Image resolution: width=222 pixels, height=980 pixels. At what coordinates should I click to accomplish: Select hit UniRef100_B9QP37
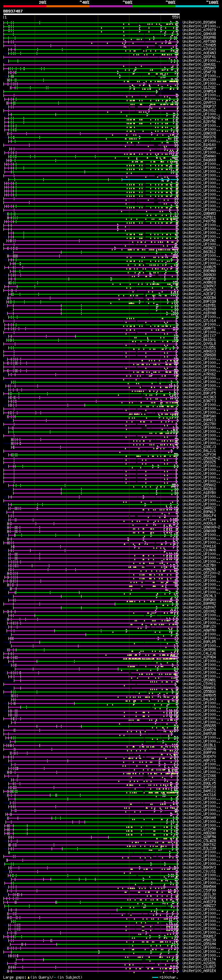pos(199,106)
